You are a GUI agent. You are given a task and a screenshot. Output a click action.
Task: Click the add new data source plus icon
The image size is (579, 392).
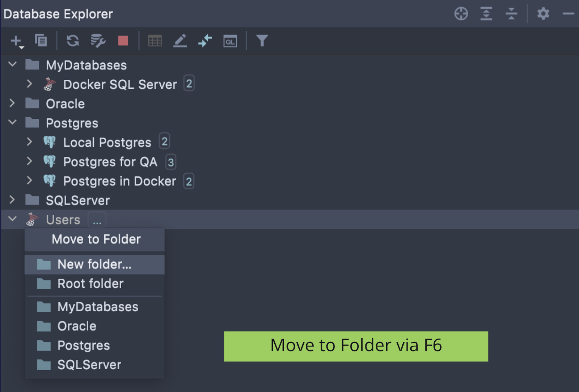pyautogui.click(x=16, y=41)
